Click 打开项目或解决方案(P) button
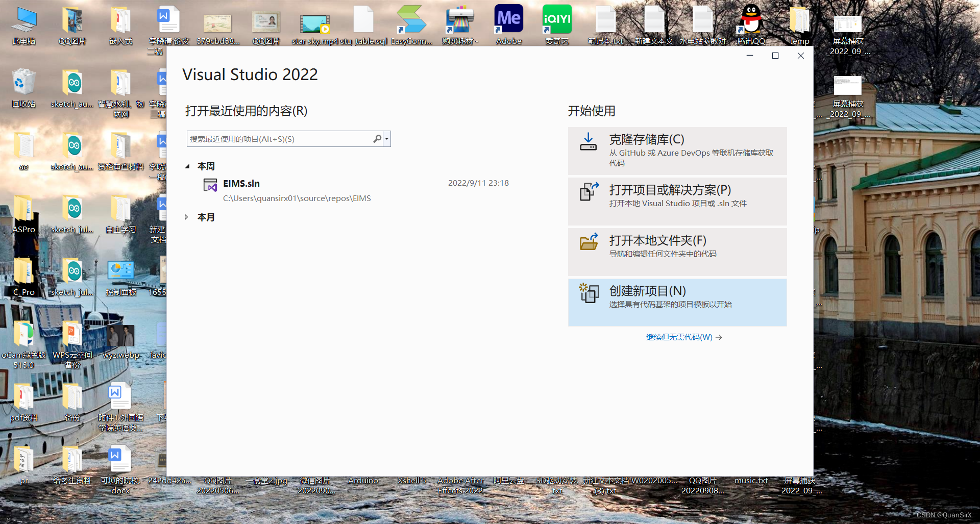 point(677,201)
